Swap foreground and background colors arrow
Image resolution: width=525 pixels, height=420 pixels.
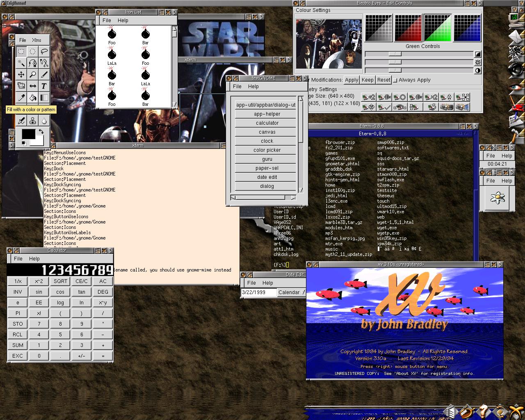pos(41,132)
